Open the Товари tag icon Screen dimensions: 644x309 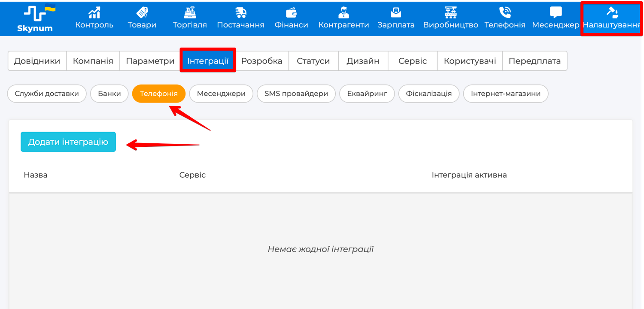[x=142, y=13]
